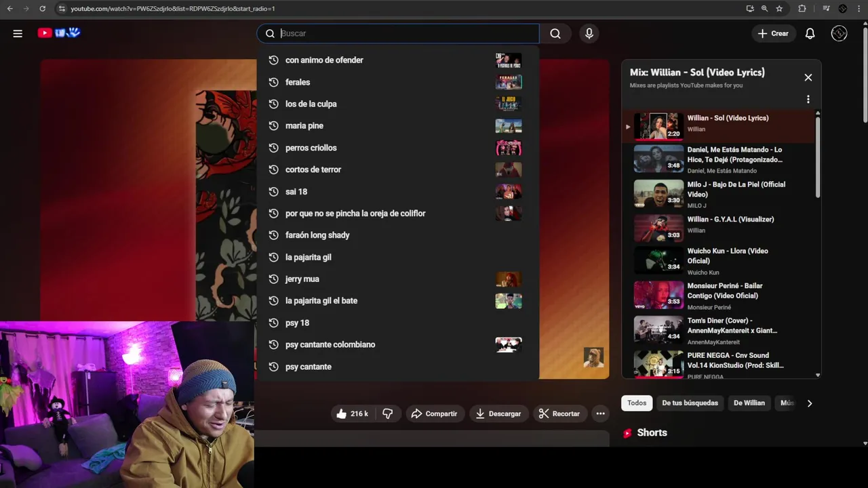868x488 pixels.
Task: Play 'Monsieur Periné - Bailar Contigo'
Action: click(719, 296)
